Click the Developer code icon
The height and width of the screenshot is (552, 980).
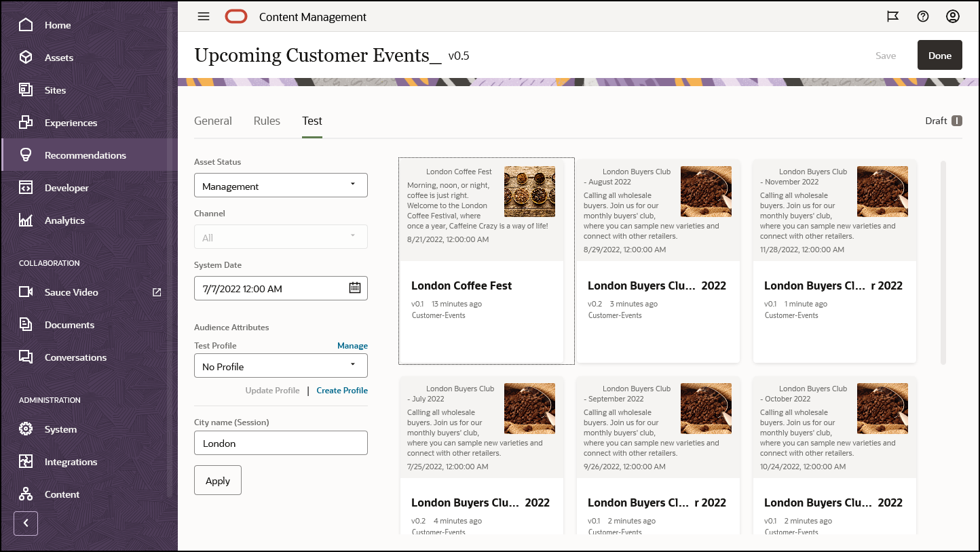[26, 188]
